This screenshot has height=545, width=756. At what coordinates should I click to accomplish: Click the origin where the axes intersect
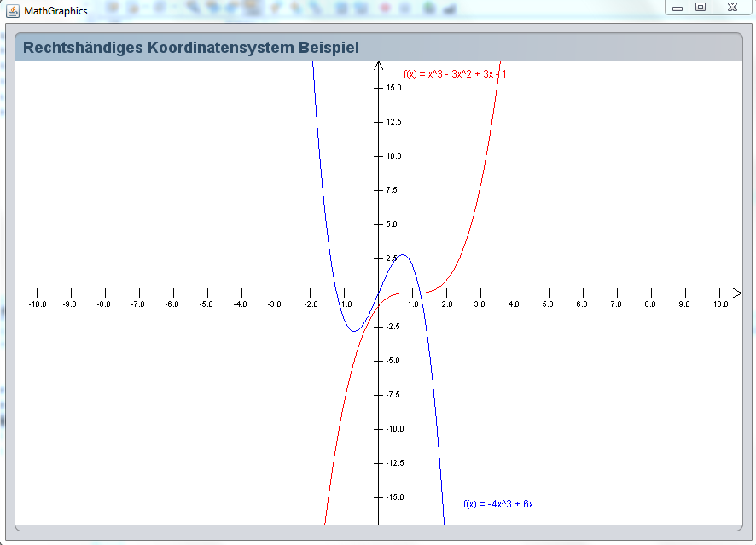point(378,293)
